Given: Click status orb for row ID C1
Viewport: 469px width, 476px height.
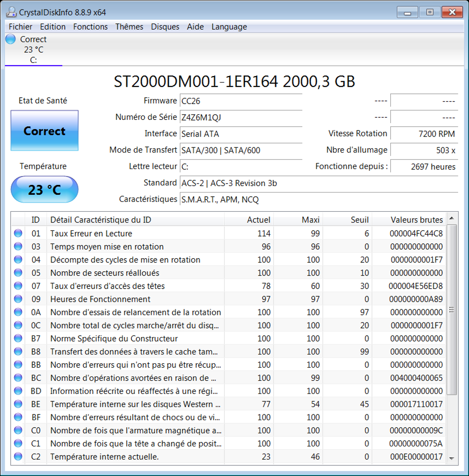Looking at the screenshot, I should click(x=18, y=444).
